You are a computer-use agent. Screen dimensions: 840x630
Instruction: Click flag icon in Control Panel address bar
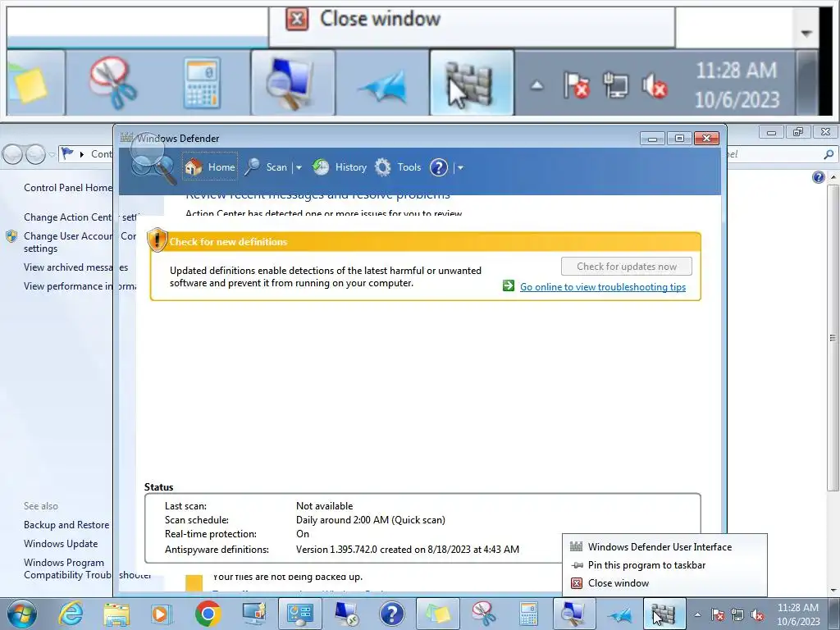tap(67, 153)
